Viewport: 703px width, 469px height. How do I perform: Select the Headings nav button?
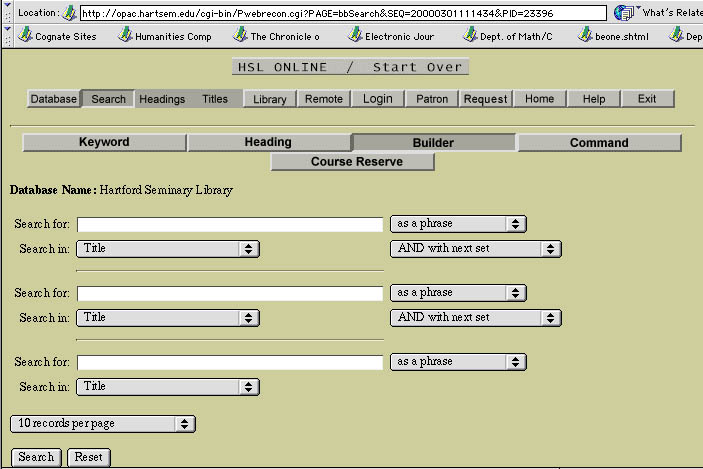pyautogui.click(x=162, y=99)
